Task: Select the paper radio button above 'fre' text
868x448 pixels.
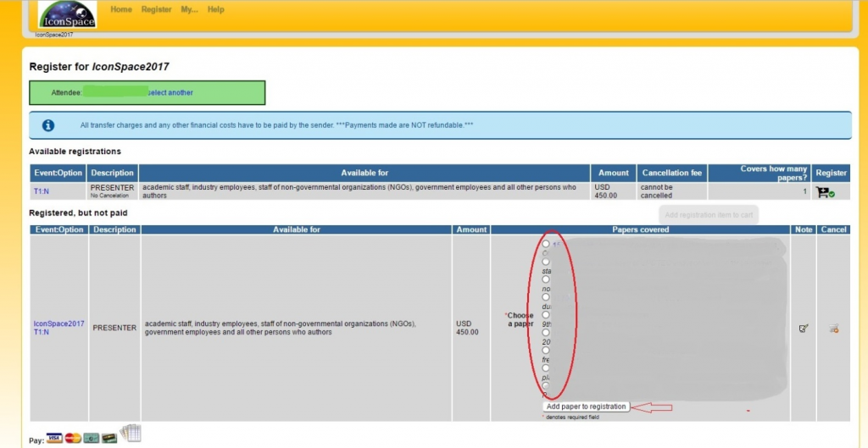Action: click(547, 350)
